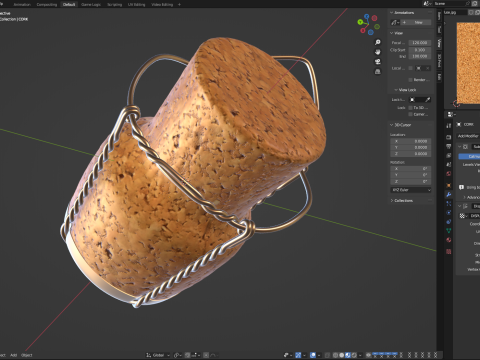Open the orange Object properties tab
Image resolution: width=480 pixels, height=360 pixels.
[449, 185]
